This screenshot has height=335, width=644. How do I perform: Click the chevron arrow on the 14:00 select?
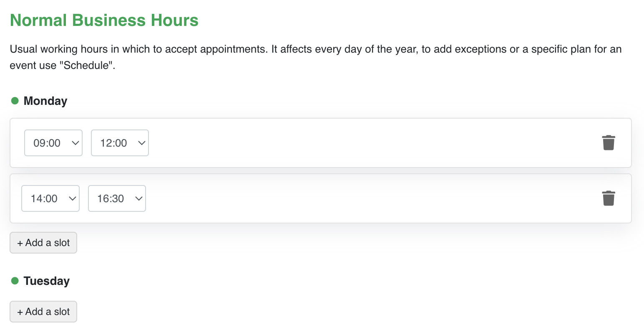click(x=73, y=198)
